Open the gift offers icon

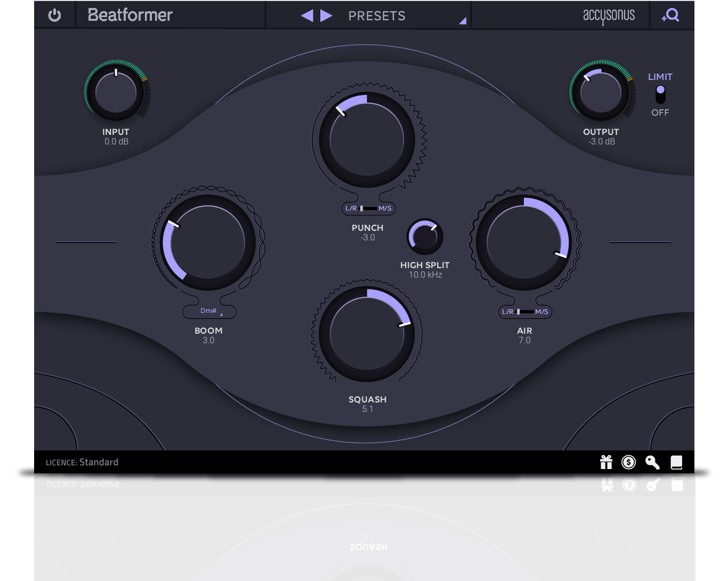click(x=606, y=462)
